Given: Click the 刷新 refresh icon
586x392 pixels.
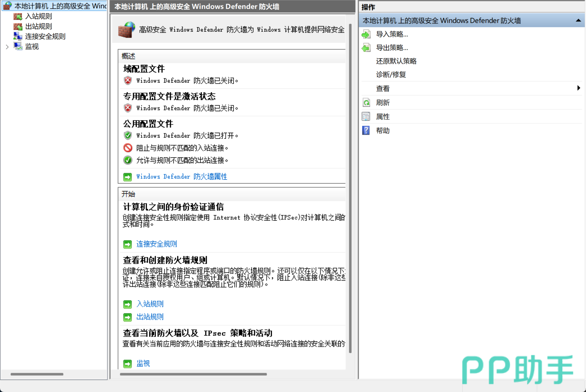Looking at the screenshot, I should [x=366, y=103].
